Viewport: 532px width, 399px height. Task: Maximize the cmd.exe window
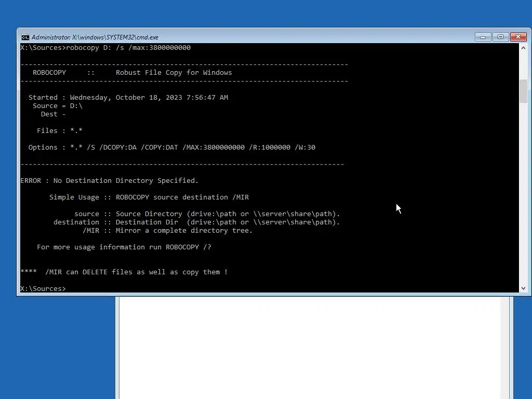click(500, 37)
